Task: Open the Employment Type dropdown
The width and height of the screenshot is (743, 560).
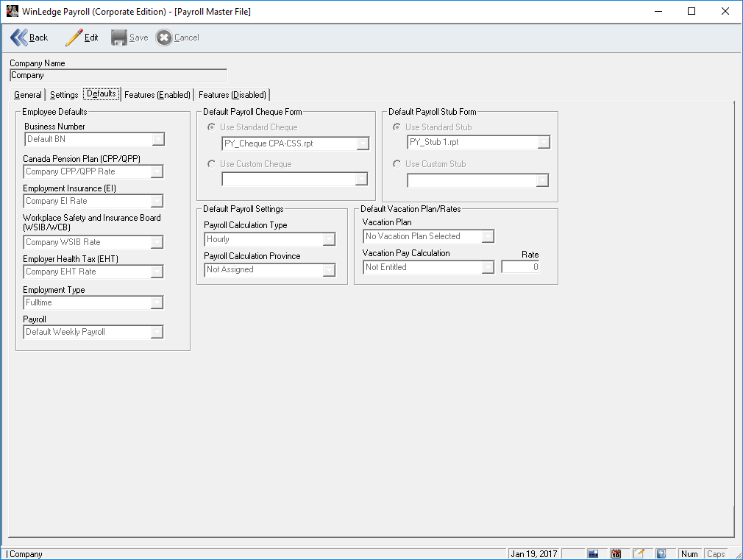Action: (157, 302)
